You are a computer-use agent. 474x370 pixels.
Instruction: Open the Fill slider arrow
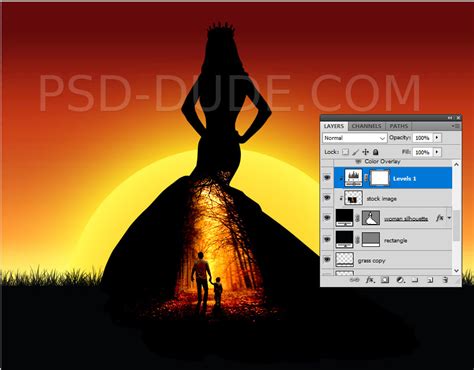tap(437, 152)
